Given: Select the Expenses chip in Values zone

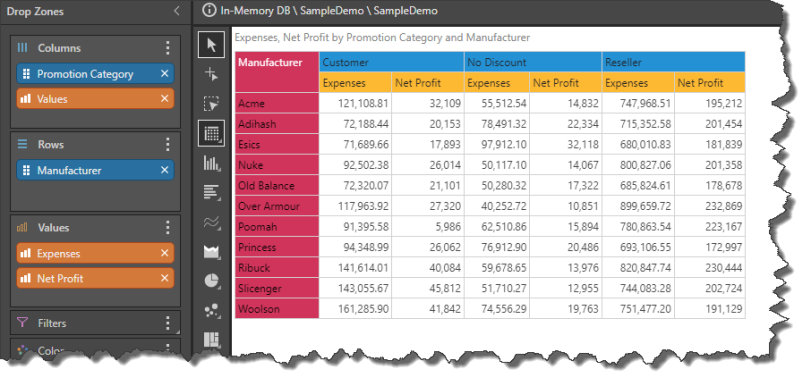Looking at the screenshot, I should 95,254.
